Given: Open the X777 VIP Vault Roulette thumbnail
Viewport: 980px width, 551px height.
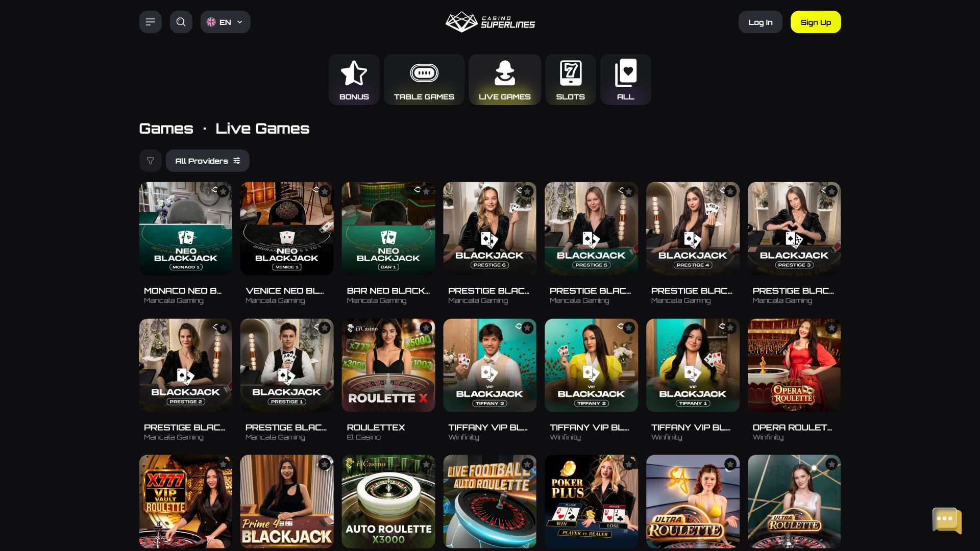Looking at the screenshot, I should 186,502.
